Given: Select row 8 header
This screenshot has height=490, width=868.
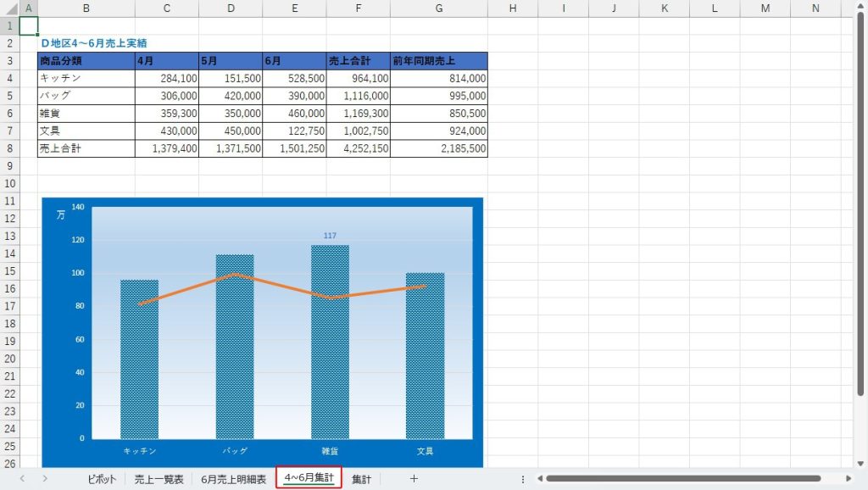Looking at the screenshot, I should pyautogui.click(x=9, y=148).
